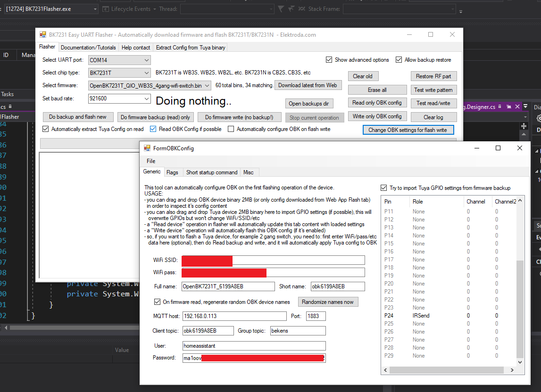Click the MQTT Port input field
541x392 pixels.
coord(316,316)
